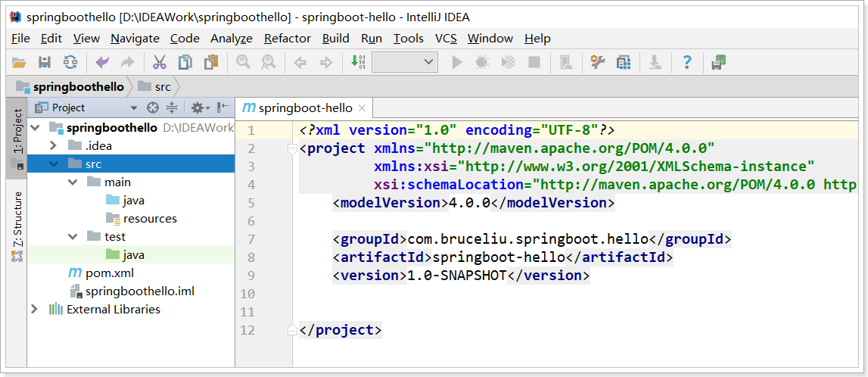Click the Cut scissors icon

pyautogui.click(x=160, y=62)
